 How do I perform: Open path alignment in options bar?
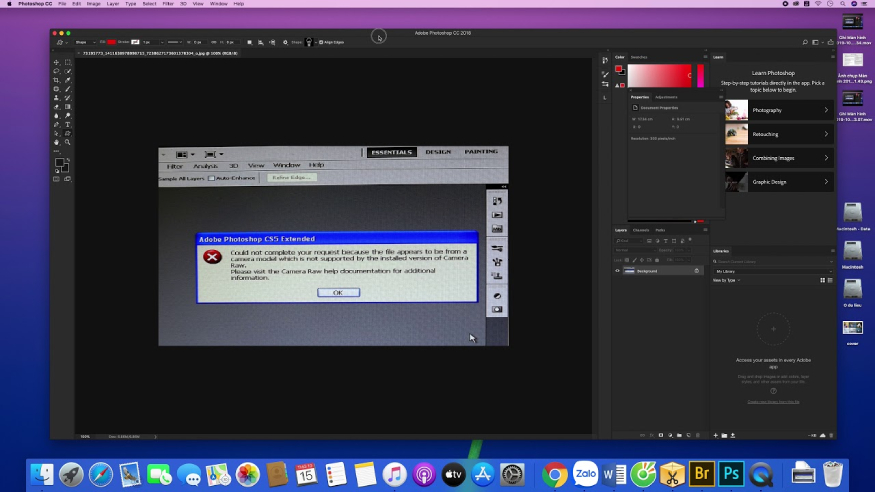261,42
